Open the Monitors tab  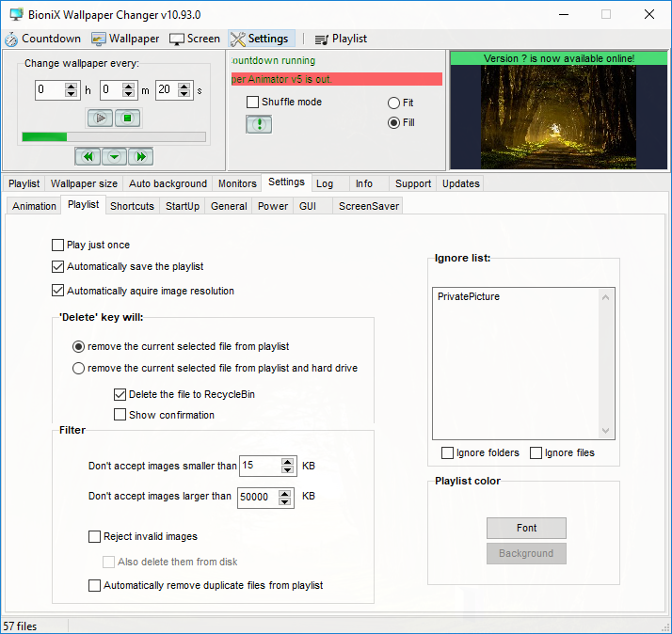[x=237, y=183]
